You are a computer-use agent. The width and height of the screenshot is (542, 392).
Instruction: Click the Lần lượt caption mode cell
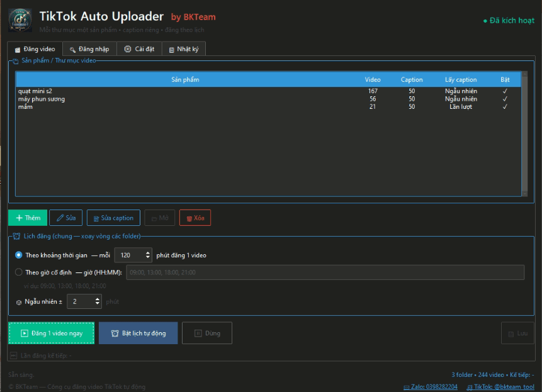pos(461,107)
